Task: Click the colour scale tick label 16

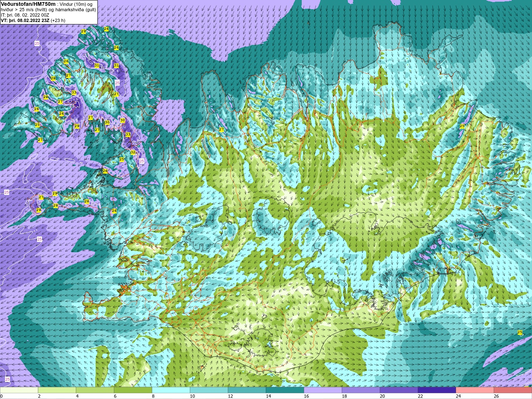Action: (x=306, y=396)
